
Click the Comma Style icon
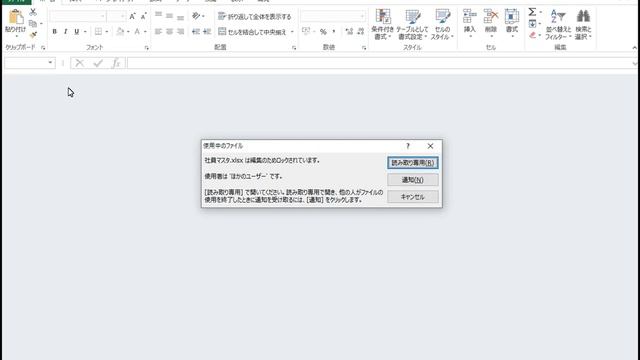click(x=334, y=31)
